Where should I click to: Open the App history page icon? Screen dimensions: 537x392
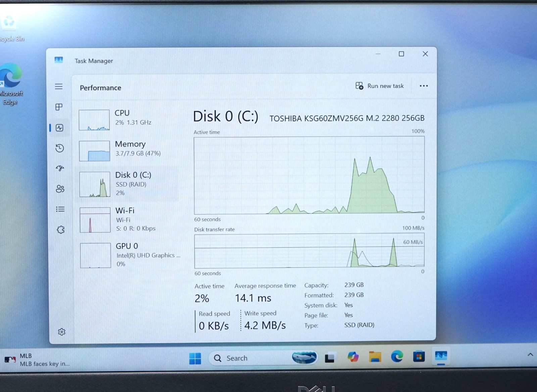click(x=60, y=148)
